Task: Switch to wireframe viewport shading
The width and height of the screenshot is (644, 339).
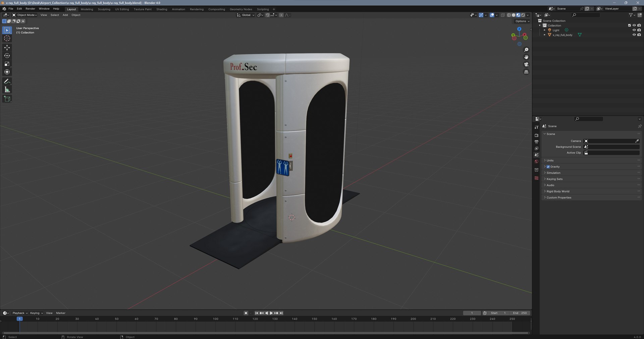Action: tap(509, 15)
